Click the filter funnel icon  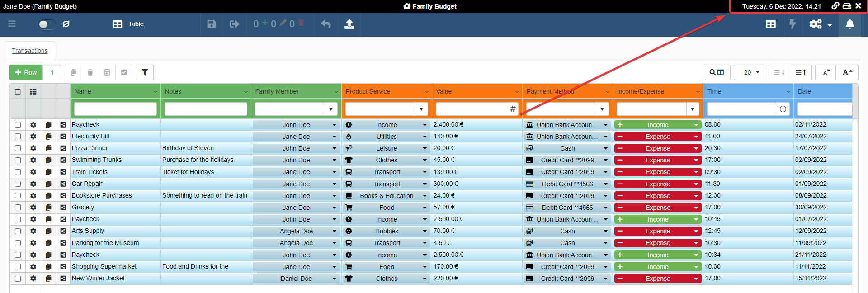[145, 72]
